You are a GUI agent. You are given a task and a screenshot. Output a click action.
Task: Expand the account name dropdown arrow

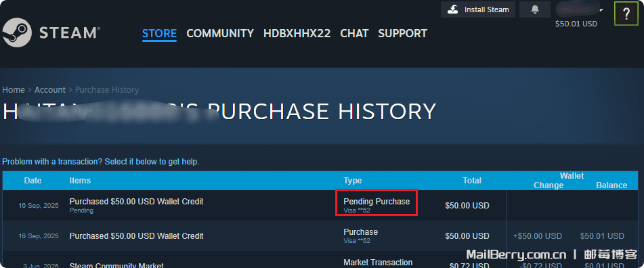point(601,10)
